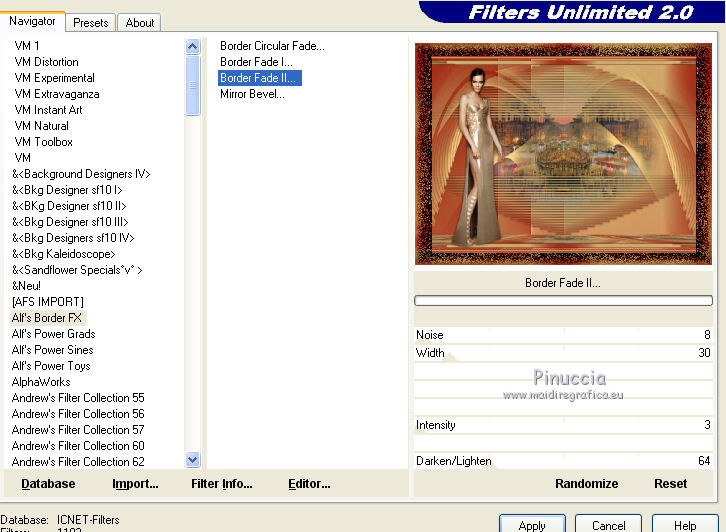Open the About tab
Viewport: 726px width, 532px height.
pos(139,23)
